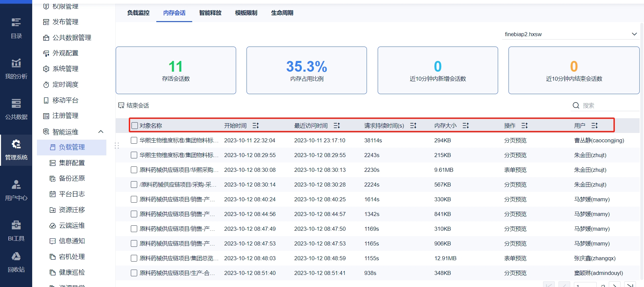Check the row started 2023-10-12 08:29:55

point(134,155)
